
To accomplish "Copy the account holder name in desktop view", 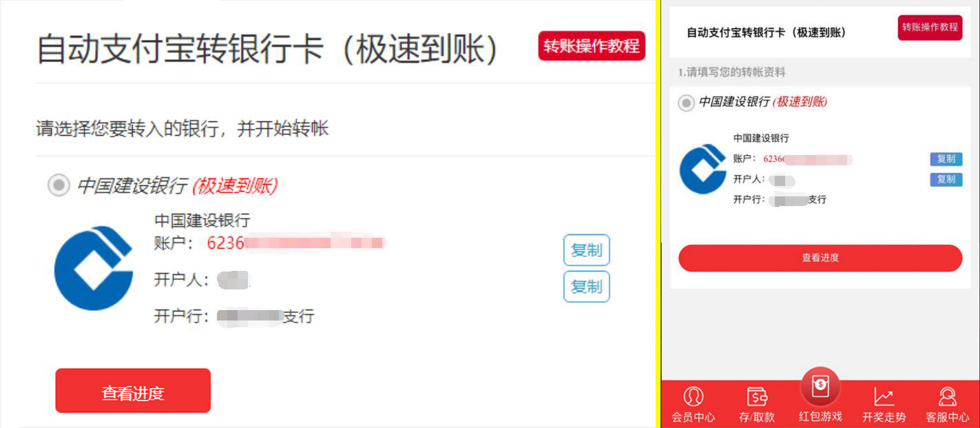I will click(587, 286).
